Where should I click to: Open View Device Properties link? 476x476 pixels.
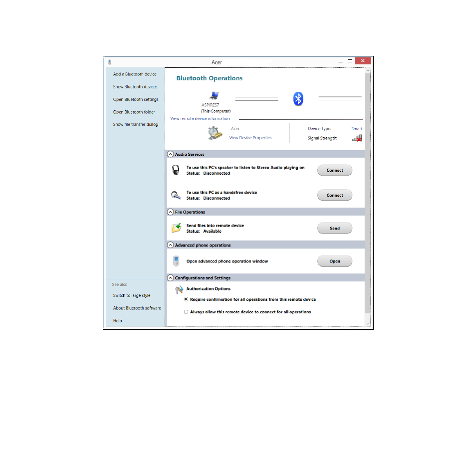coord(250,138)
